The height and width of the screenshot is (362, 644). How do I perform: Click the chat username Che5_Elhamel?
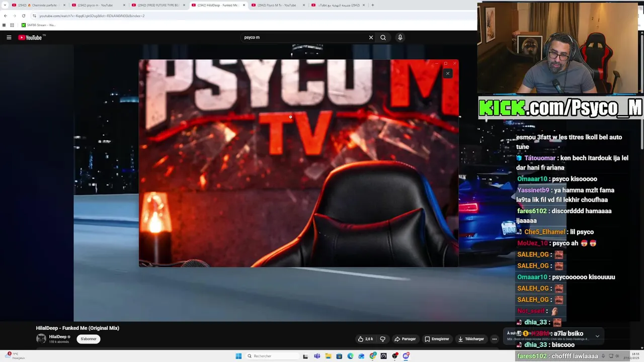click(545, 232)
